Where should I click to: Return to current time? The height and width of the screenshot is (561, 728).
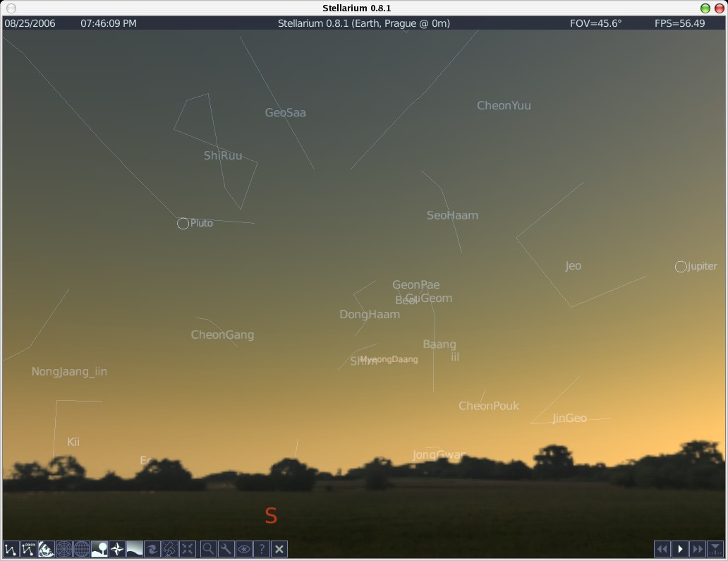coord(715,548)
